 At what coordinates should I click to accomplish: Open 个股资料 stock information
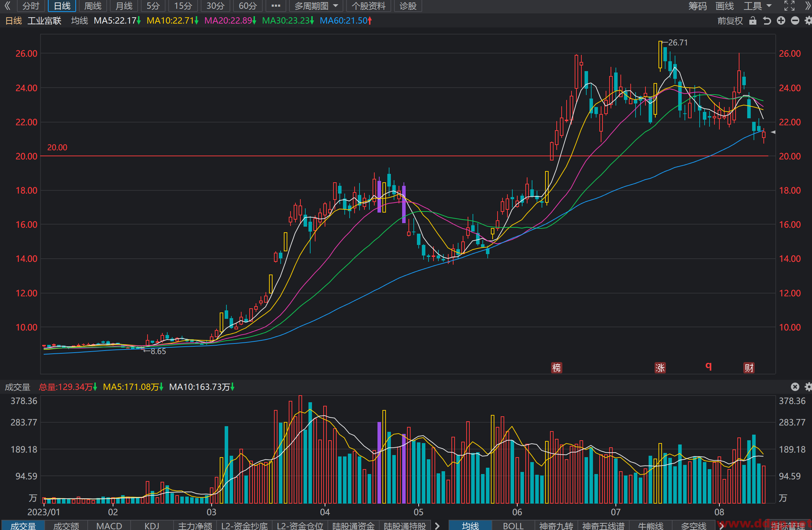368,6
